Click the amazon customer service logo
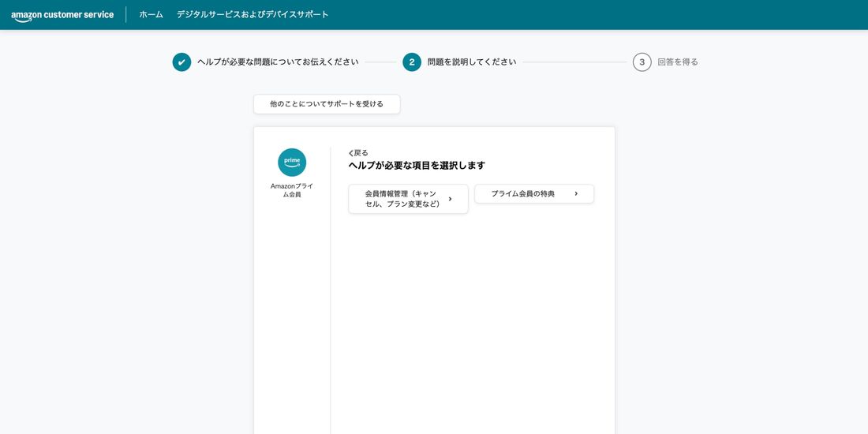This screenshot has height=434, width=868. pyautogui.click(x=62, y=15)
